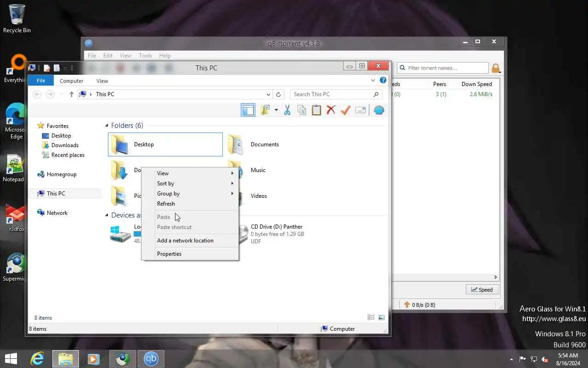Sort by the Peers column in qBittorrent
The width and height of the screenshot is (588, 368).
point(440,84)
